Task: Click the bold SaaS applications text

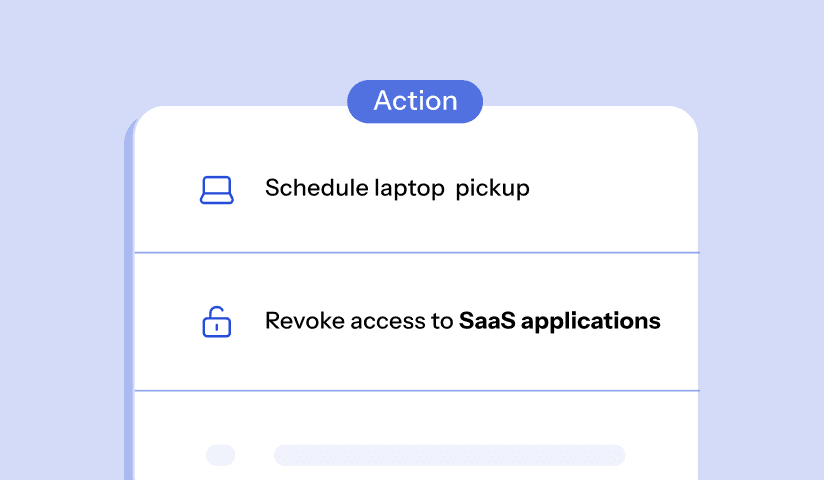Action: tap(559, 322)
